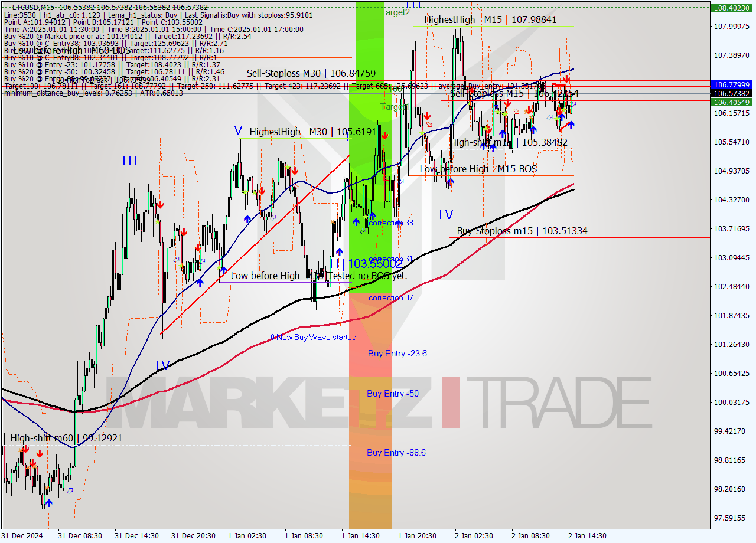Viewport: 756px width, 543px height.
Task: Select the 'Buy Entry -50' label
Action: (393, 394)
